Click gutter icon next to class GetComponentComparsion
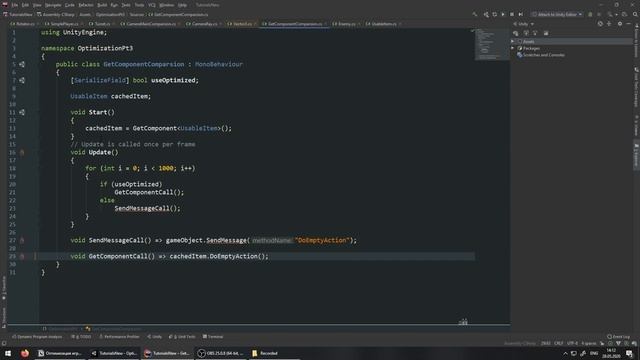This screenshot has height=360, width=640. coord(22,64)
